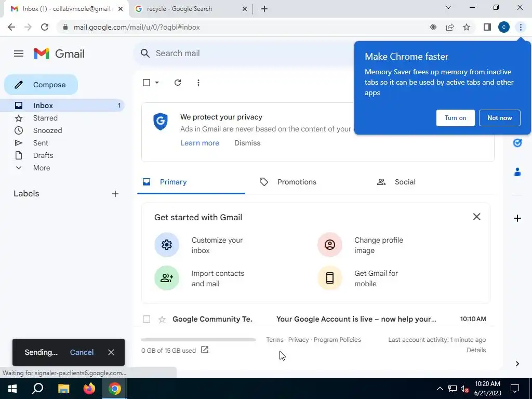The height and width of the screenshot is (399, 532).
Task: Open the Windows Start menu
Action: pos(12,389)
